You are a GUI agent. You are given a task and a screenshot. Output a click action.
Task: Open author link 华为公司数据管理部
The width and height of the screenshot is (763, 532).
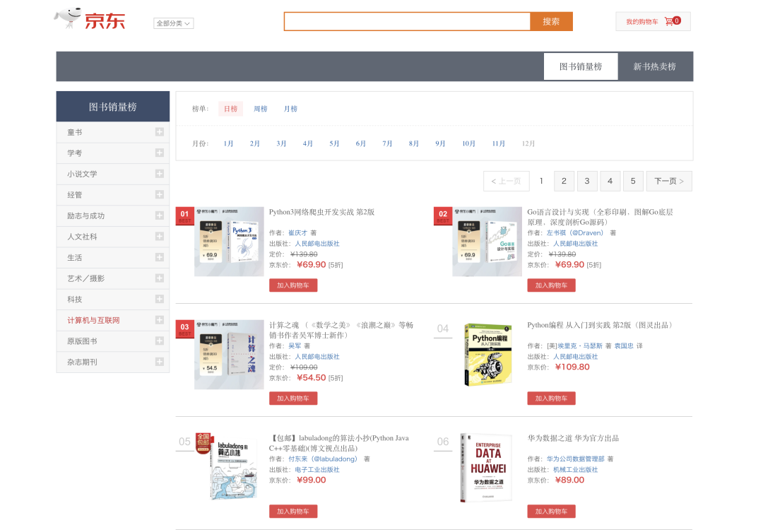575,459
